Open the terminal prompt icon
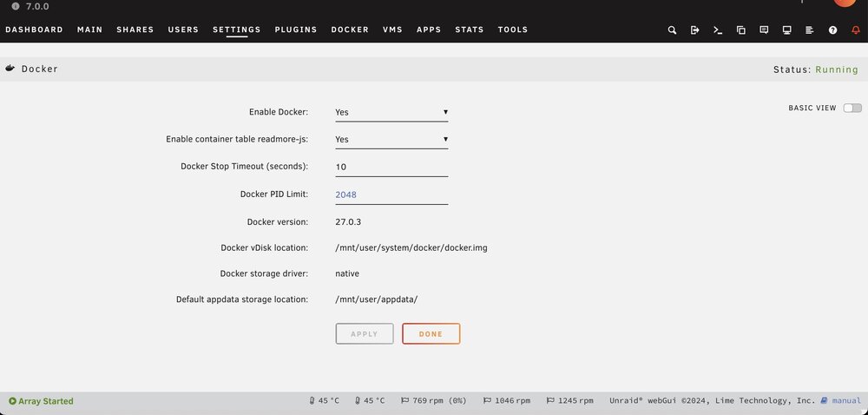This screenshot has width=868, height=415. point(718,30)
